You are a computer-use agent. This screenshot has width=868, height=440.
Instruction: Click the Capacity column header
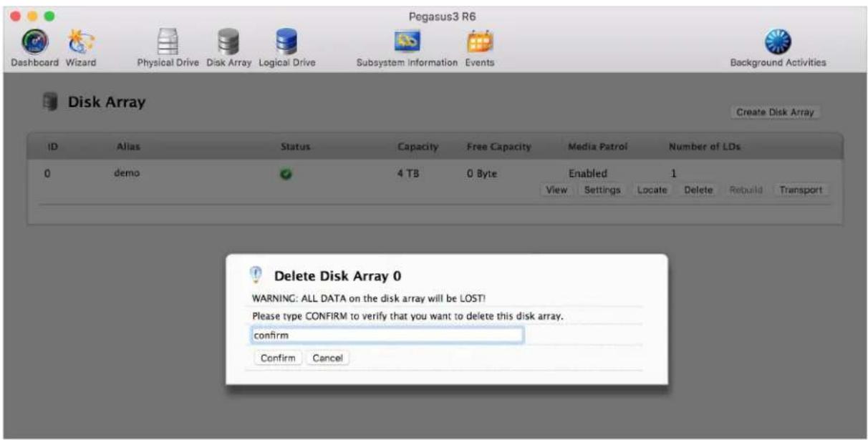click(x=418, y=147)
